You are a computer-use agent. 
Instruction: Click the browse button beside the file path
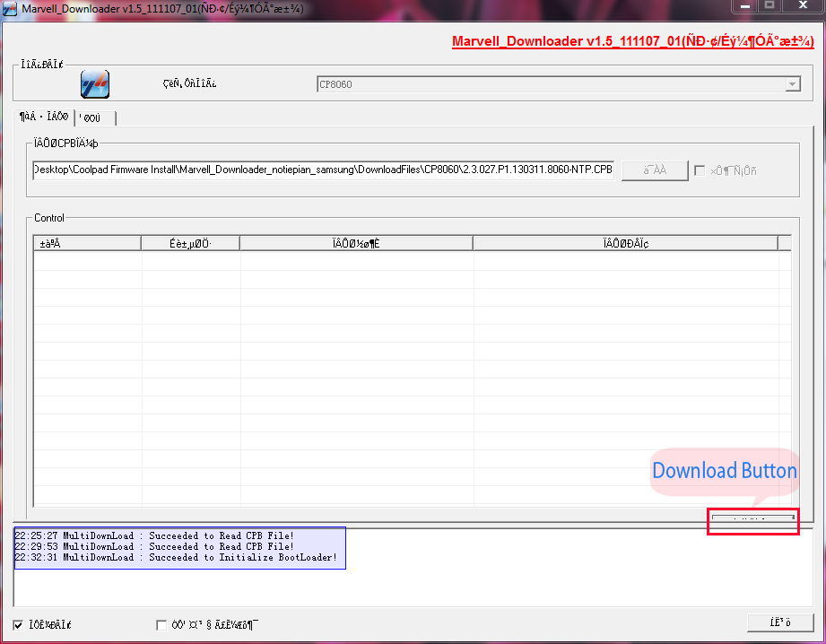point(655,170)
